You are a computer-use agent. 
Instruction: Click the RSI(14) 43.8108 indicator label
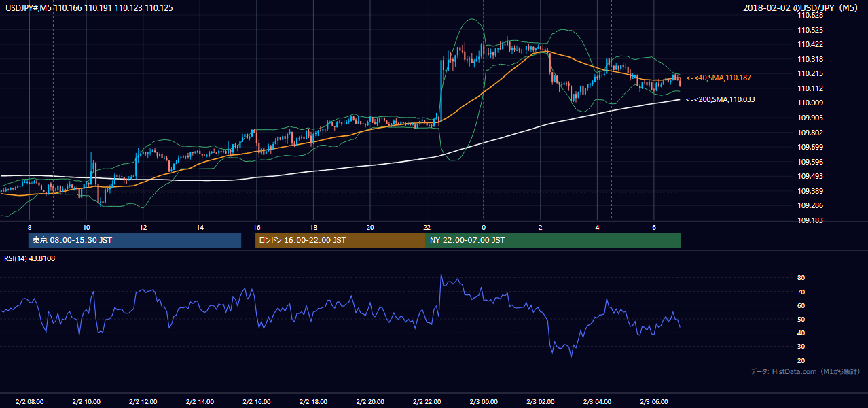click(x=30, y=258)
